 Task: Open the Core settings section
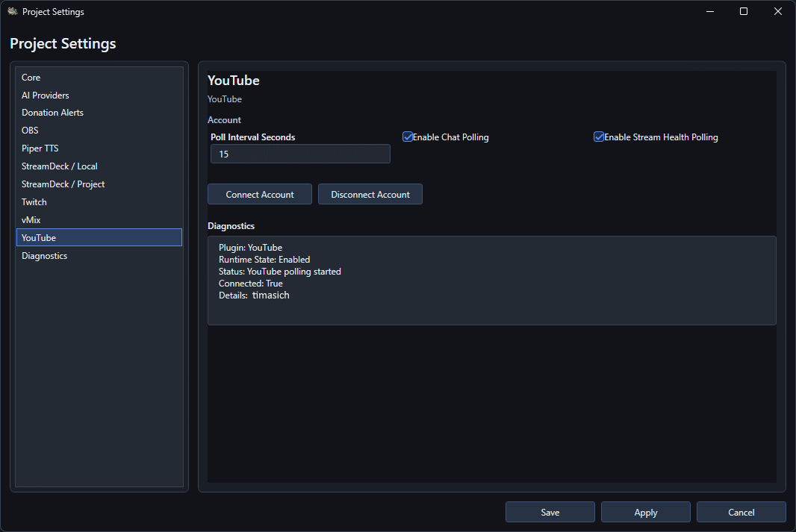coord(99,77)
